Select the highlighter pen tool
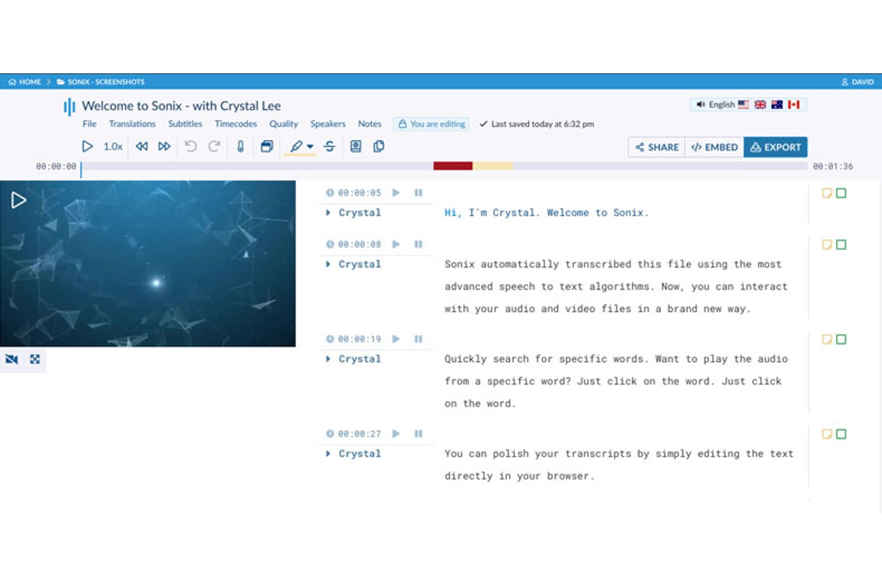 [x=296, y=146]
